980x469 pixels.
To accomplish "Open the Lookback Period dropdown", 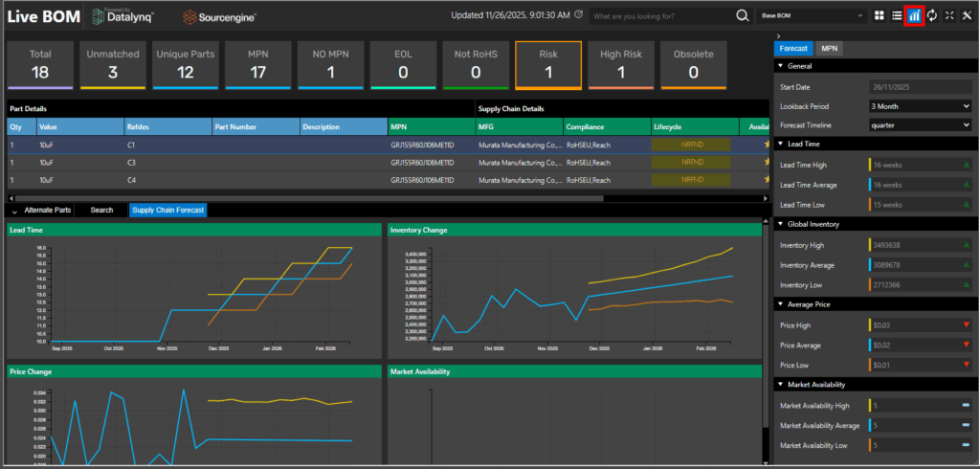I will 919,106.
